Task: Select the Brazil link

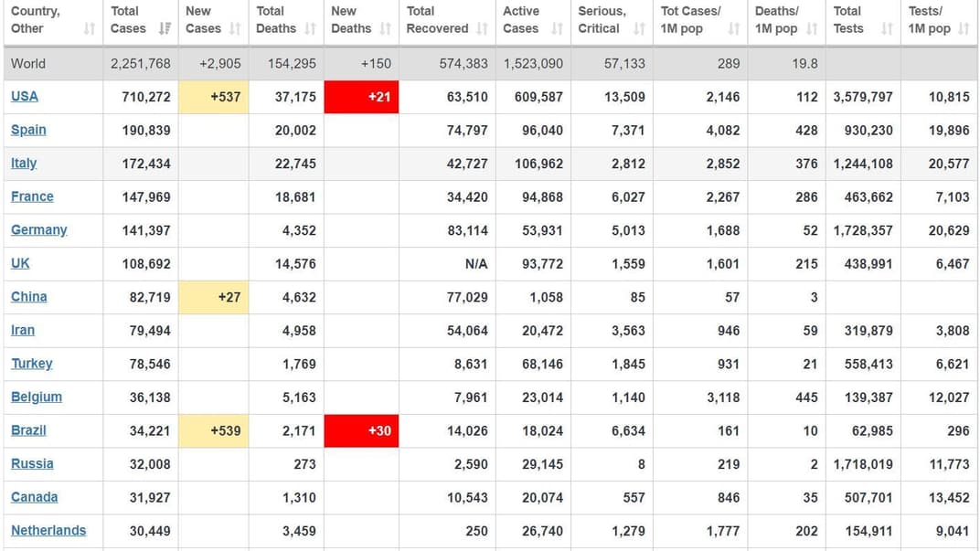Action: tap(28, 430)
